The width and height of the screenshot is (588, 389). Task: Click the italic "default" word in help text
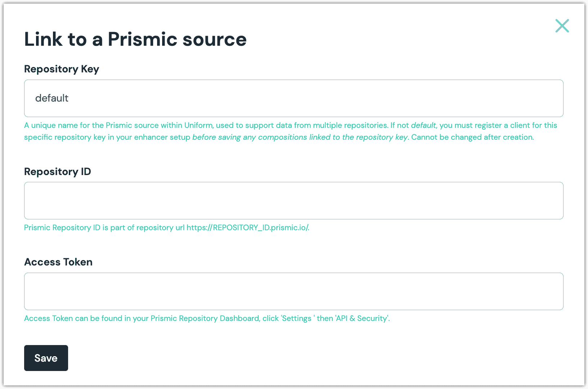423,125
